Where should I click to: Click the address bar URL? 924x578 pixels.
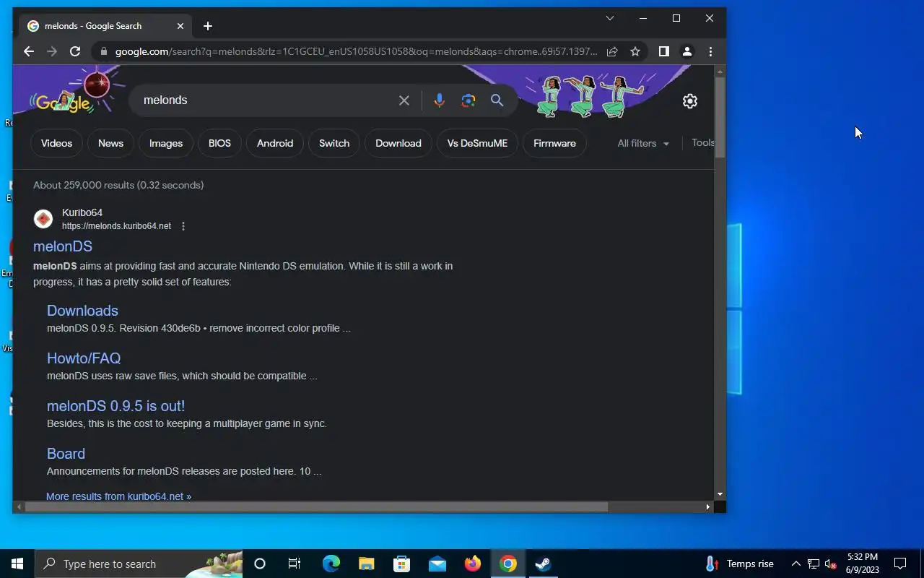click(357, 51)
